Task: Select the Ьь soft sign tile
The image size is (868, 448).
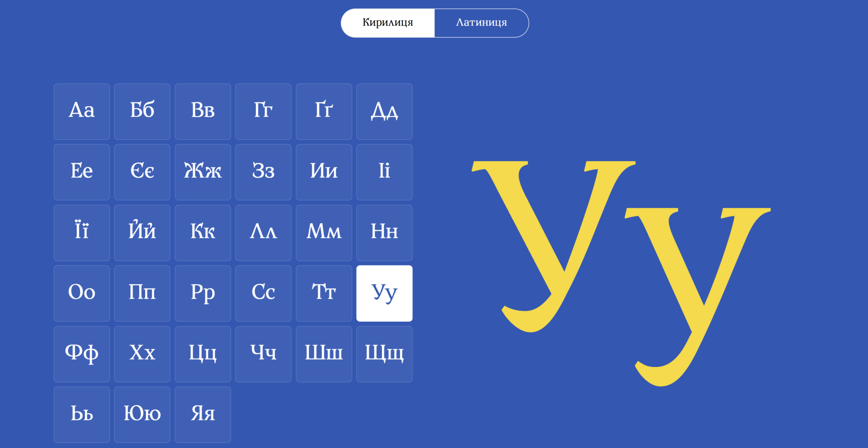Action: pos(82,415)
